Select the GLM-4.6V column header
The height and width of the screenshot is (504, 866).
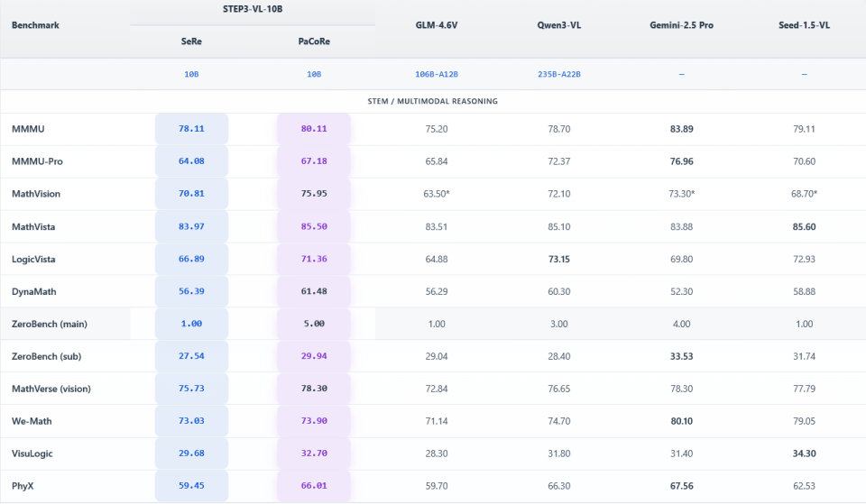(x=437, y=25)
